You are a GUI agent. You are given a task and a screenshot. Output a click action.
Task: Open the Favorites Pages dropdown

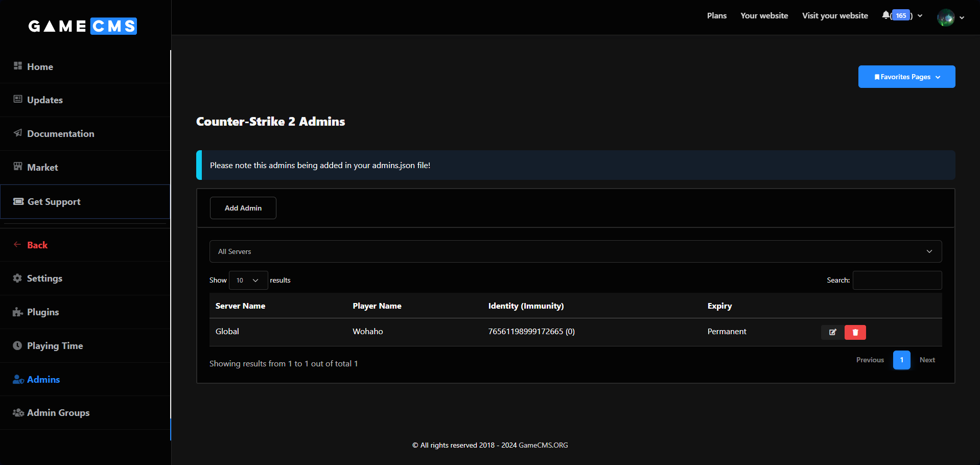pos(907,77)
